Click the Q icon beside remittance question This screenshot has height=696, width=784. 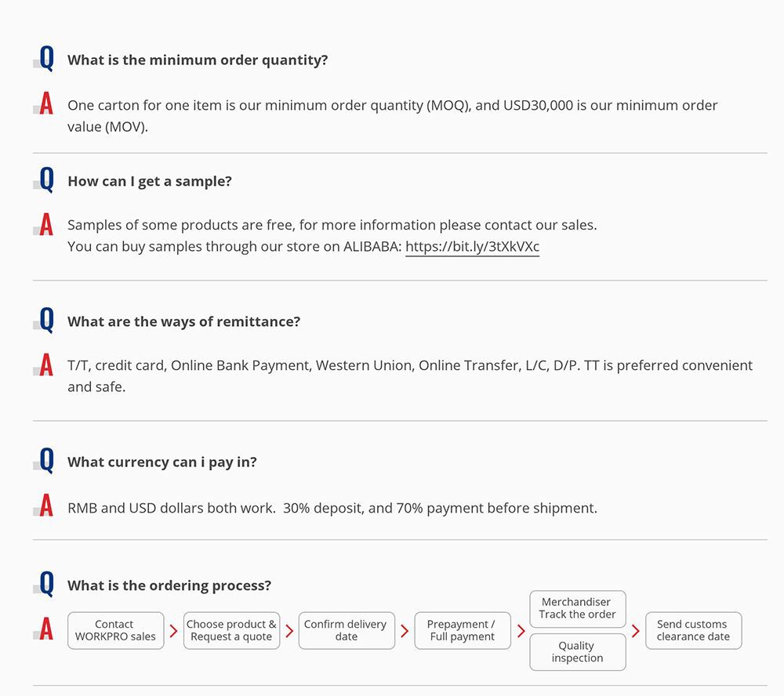[x=46, y=321]
